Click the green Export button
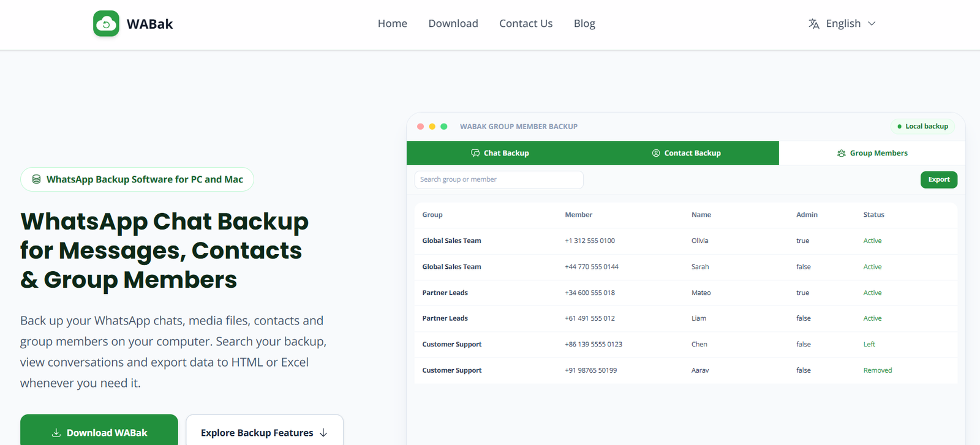 pos(939,179)
